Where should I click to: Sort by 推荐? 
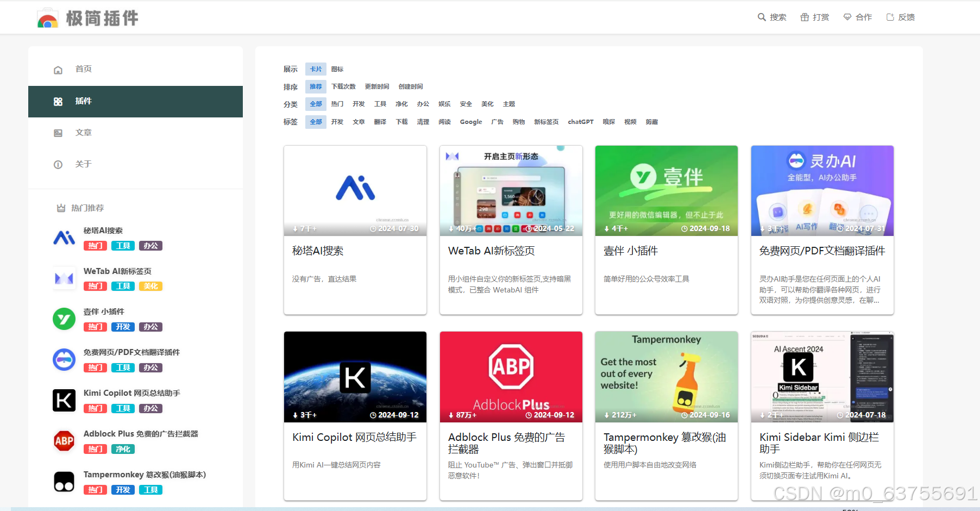click(316, 86)
